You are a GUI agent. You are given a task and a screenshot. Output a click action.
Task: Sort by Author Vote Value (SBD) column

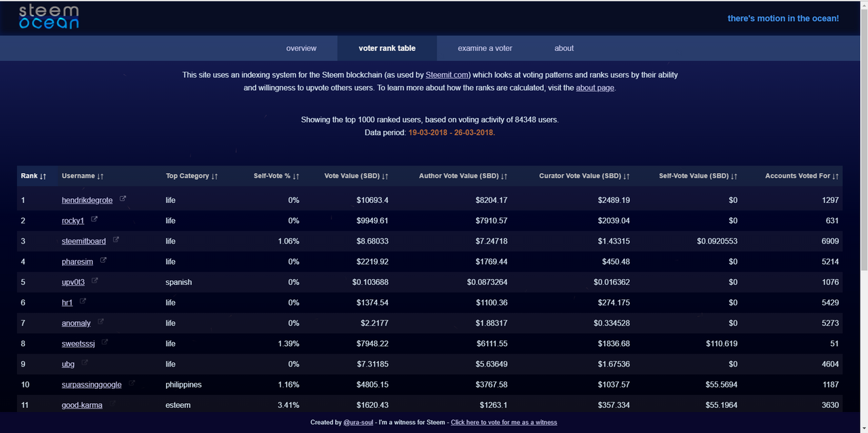coord(463,176)
